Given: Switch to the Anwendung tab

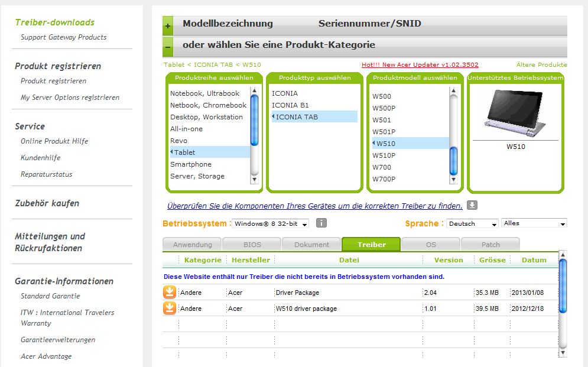Looking at the screenshot, I should click(193, 245).
